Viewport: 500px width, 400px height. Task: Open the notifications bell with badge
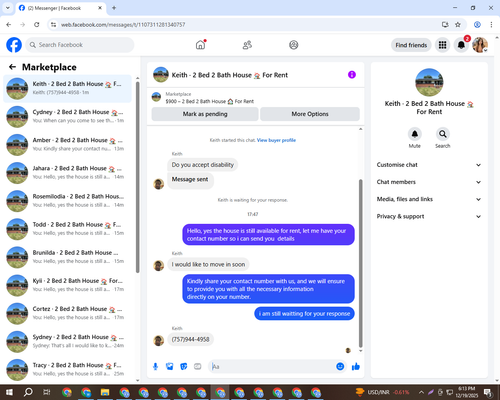(461, 45)
